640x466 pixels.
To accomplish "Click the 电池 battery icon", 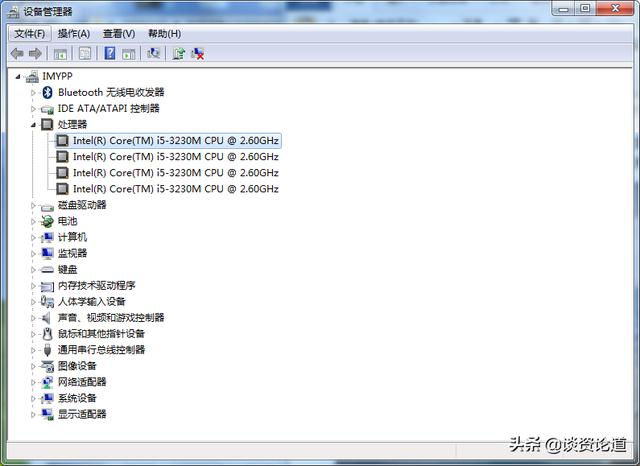I will [x=47, y=222].
